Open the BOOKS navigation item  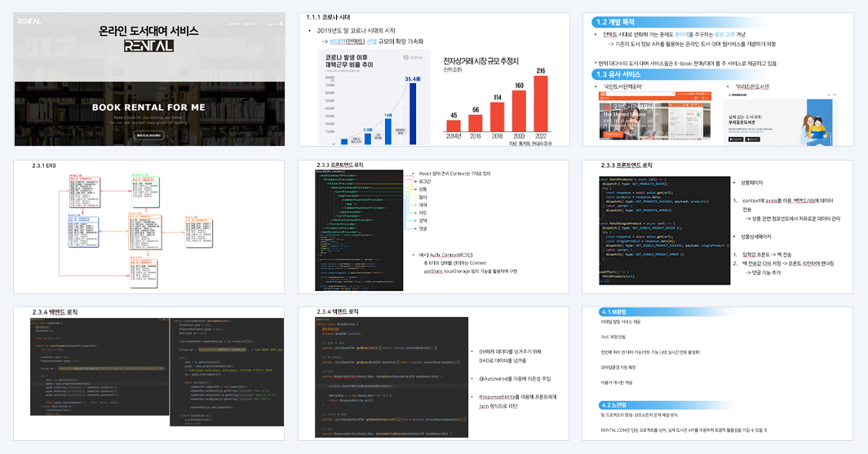[x=249, y=24]
